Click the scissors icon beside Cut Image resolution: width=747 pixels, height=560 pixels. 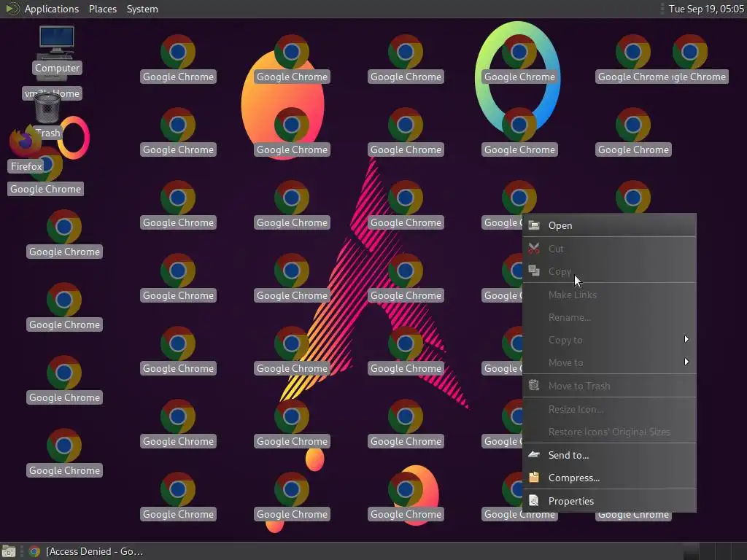(x=534, y=249)
